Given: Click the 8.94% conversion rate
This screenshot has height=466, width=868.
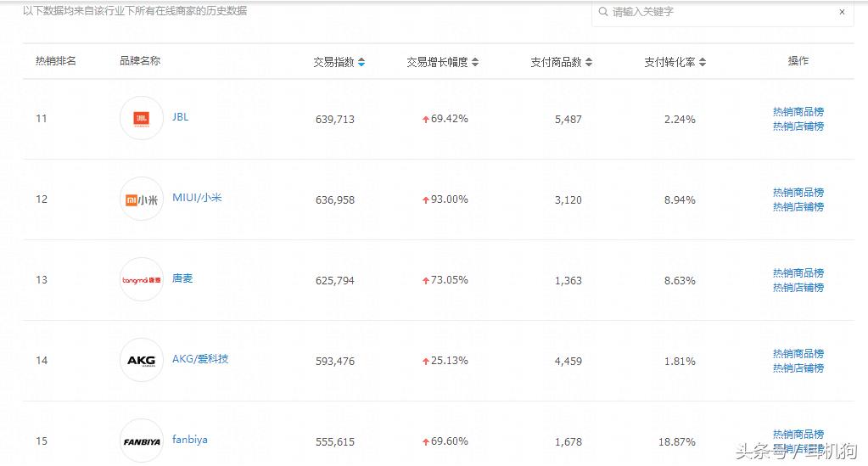Looking at the screenshot, I should tap(680, 200).
